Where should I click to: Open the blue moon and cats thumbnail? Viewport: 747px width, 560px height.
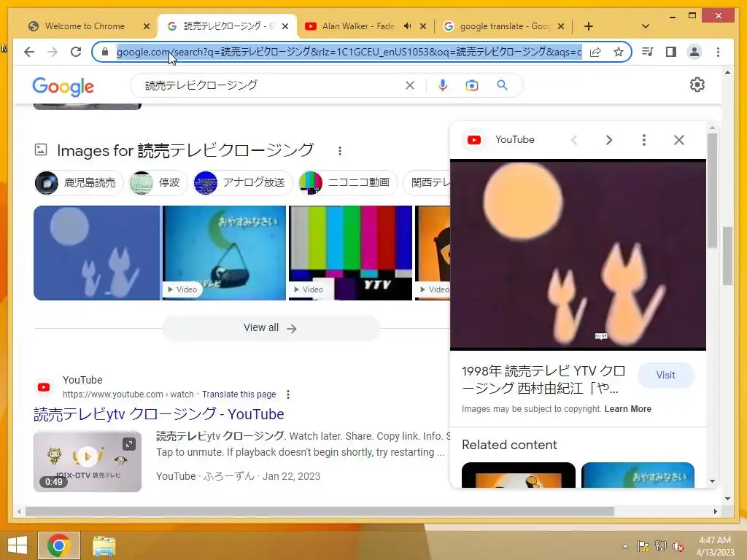pyautogui.click(x=97, y=253)
